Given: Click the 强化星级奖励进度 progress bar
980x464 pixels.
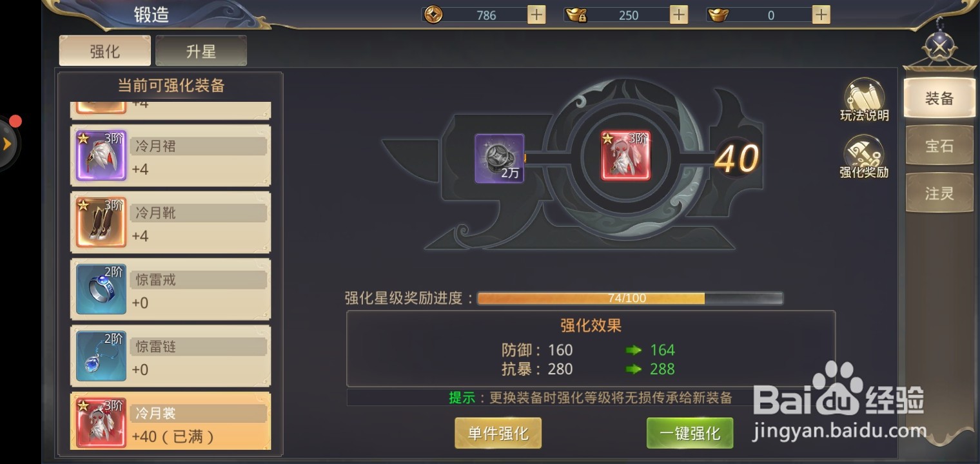Looking at the screenshot, I should coord(630,298).
